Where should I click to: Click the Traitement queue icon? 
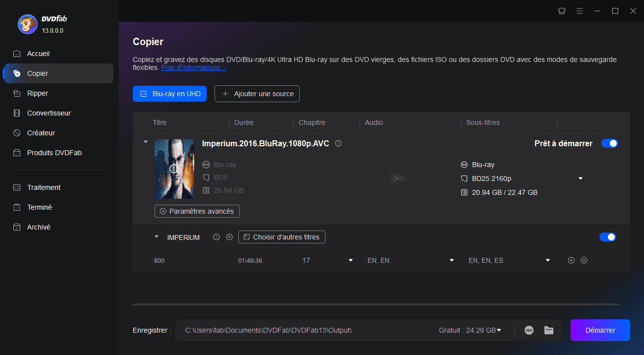17,187
